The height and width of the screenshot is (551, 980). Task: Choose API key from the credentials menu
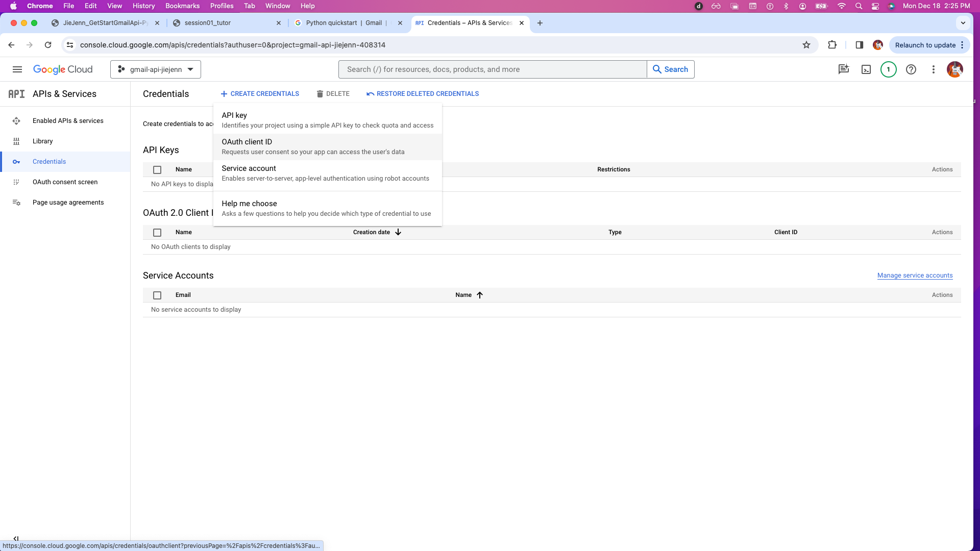(x=328, y=120)
